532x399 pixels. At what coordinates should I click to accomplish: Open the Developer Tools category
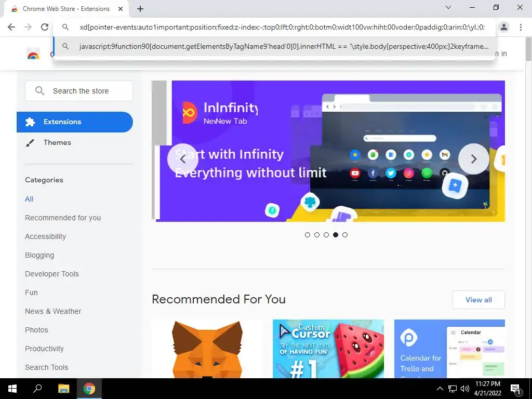(x=52, y=274)
